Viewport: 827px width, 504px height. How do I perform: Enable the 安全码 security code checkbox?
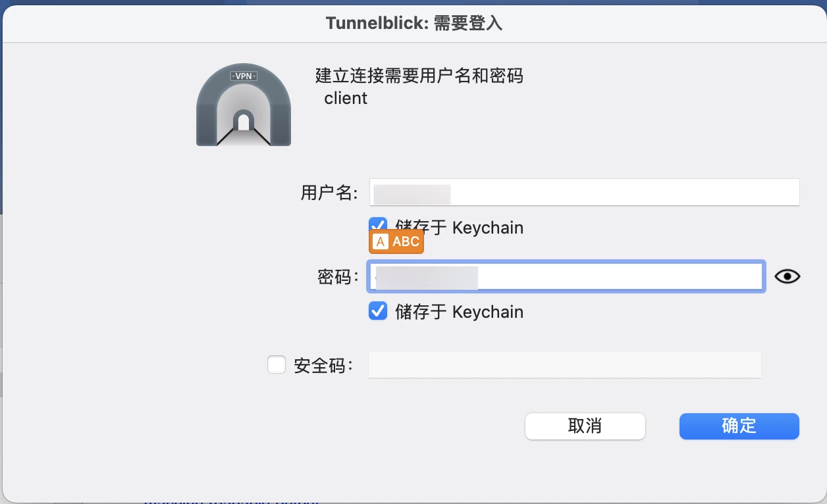click(x=277, y=365)
